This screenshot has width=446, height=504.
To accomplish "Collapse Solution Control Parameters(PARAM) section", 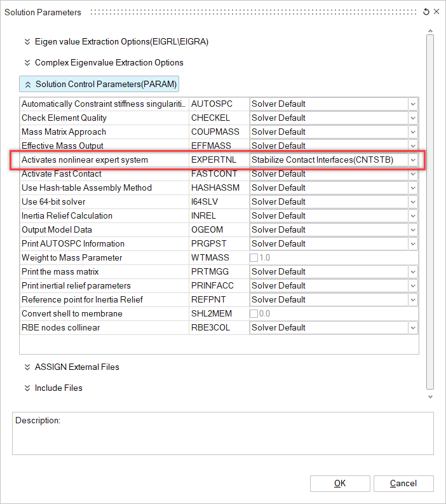I will click(x=99, y=84).
